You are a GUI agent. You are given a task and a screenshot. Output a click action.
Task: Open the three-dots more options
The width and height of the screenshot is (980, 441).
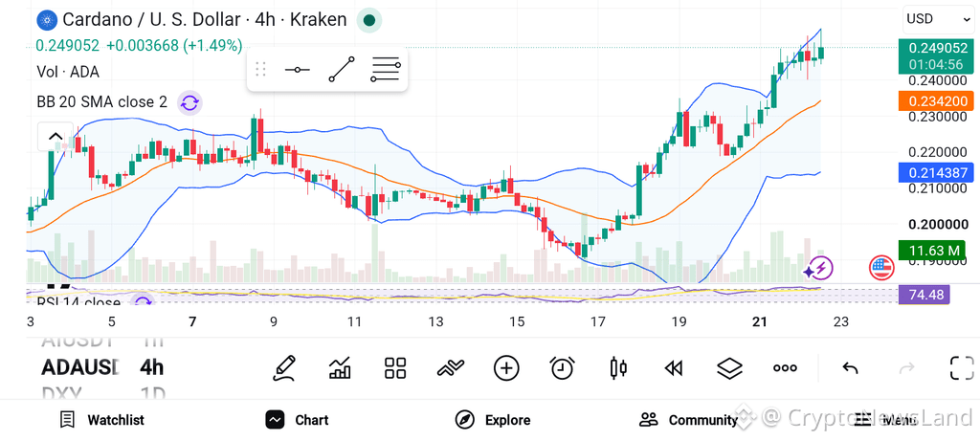[785, 368]
